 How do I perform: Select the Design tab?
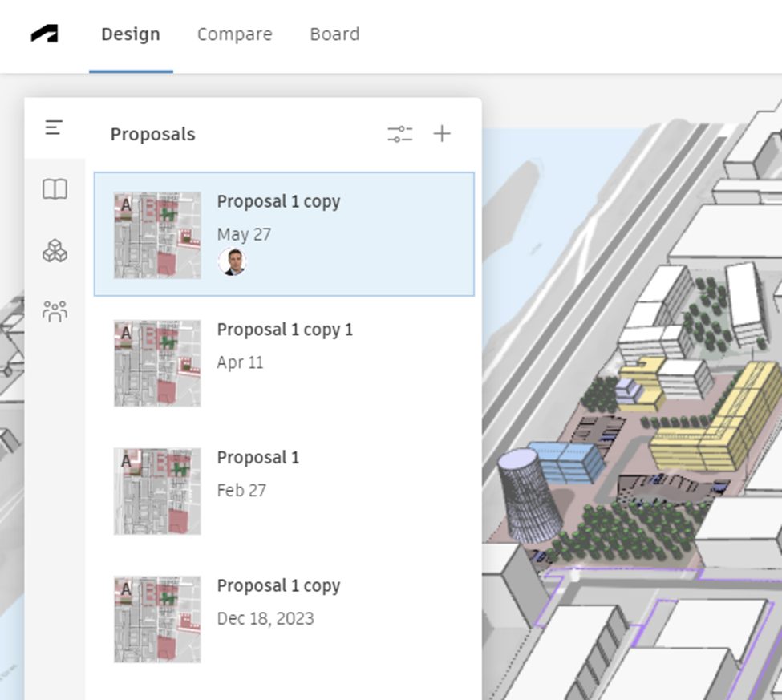tap(130, 34)
